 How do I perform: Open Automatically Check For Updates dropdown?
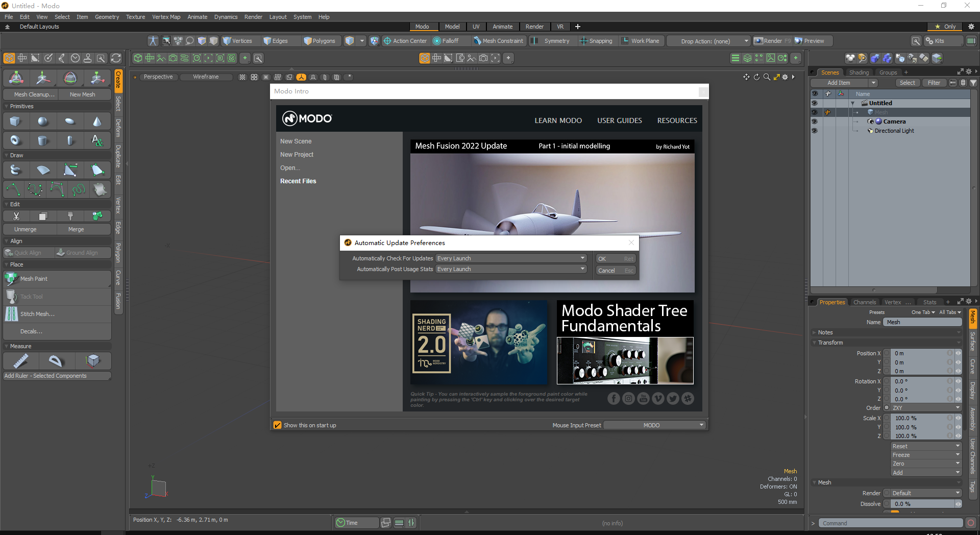coord(511,258)
